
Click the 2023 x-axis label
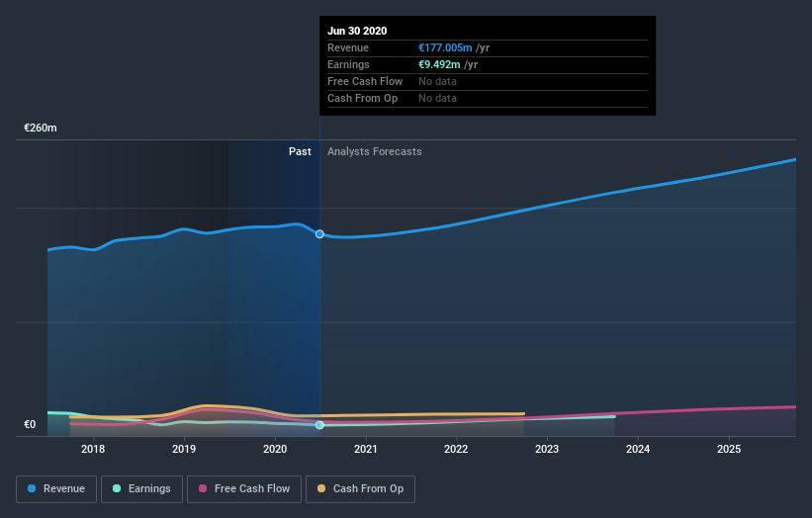[547, 449]
